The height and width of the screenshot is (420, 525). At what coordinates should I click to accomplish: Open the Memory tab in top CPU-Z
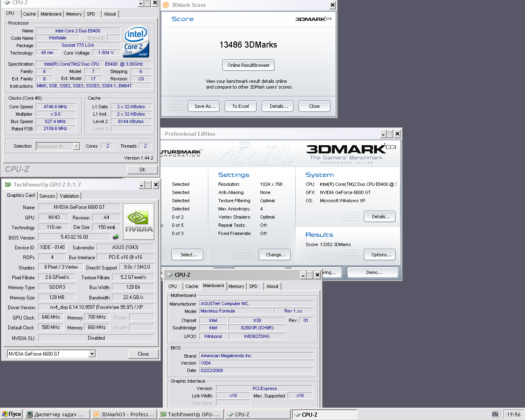click(74, 14)
